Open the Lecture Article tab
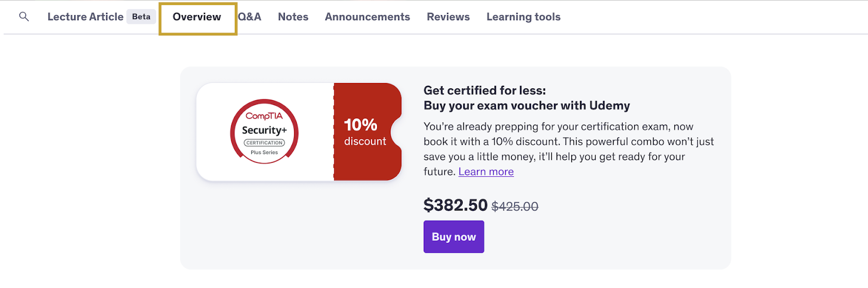 85,17
